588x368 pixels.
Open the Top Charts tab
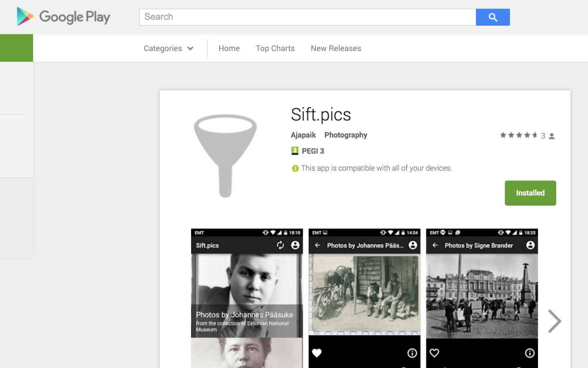point(275,48)
